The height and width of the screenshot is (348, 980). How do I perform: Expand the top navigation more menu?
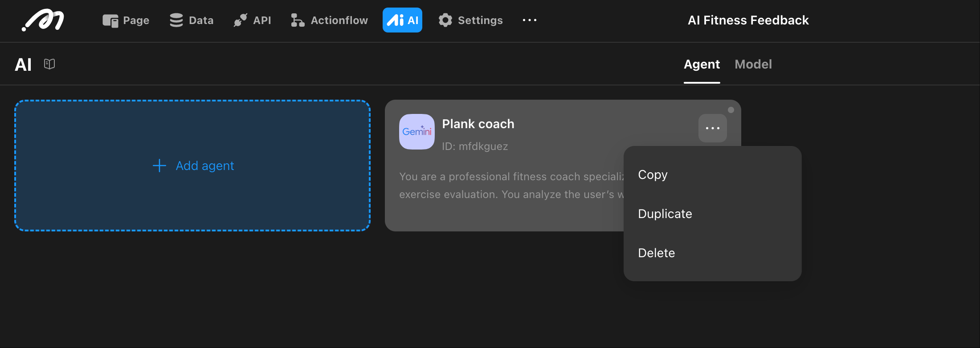coord(529,20)
